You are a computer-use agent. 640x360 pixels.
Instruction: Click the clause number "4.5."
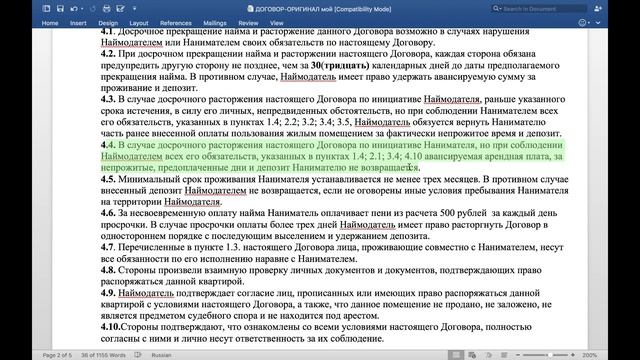(x=108, y=179)
